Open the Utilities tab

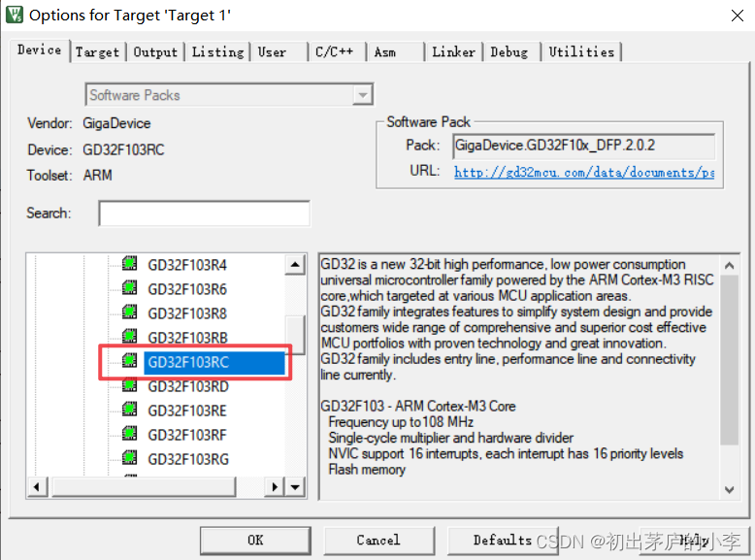pos(581,51)
